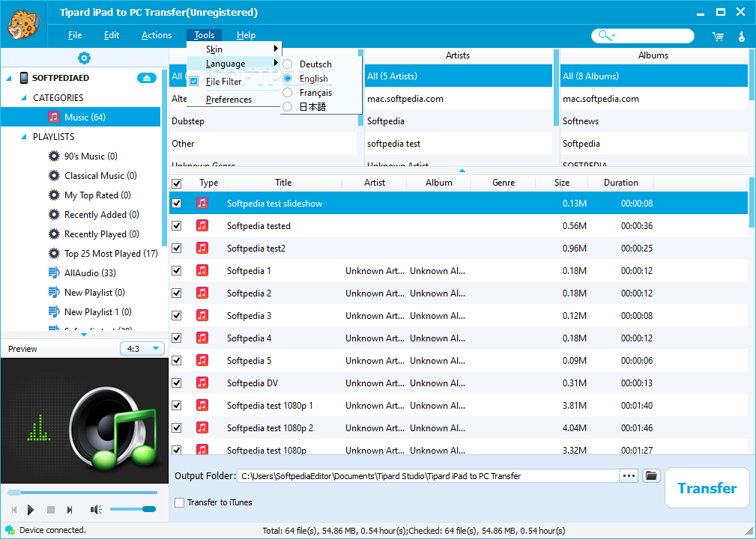
Task: Click the settings gear above the device tree
Action: pyautogui.click(x=84, y=58)
